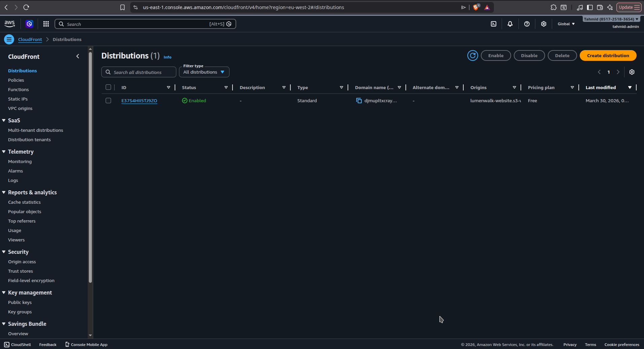Collapse the Reports & analytics section
Viewport: 644px width, 349px height.
pyautogui.click(x=4, y=192)
